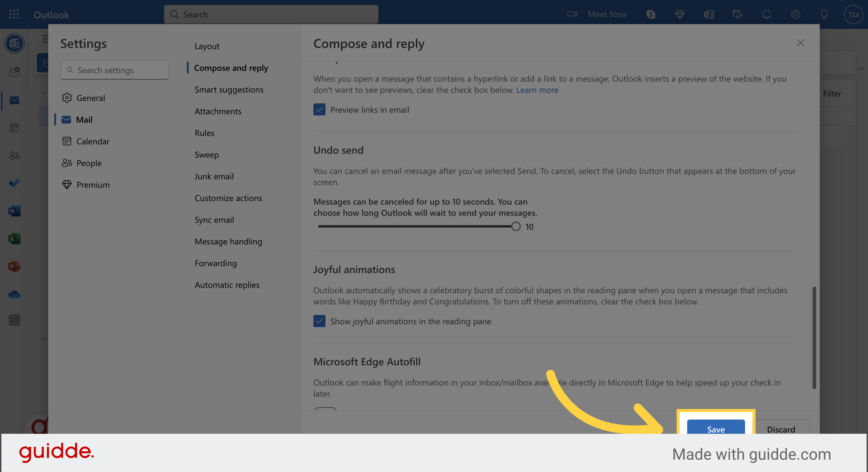The image size is (868, 472).
Task: Open More apps icon in left rail
Action: [14, 320]
